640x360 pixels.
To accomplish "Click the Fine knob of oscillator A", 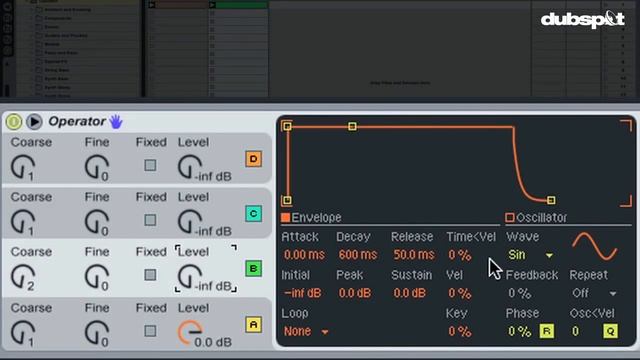I will [97, 332].
